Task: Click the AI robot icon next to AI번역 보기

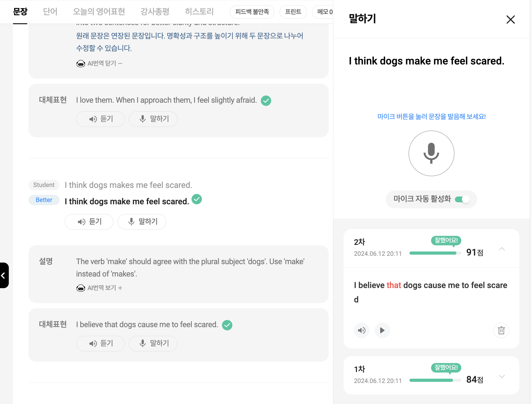Action: point(81,288)
